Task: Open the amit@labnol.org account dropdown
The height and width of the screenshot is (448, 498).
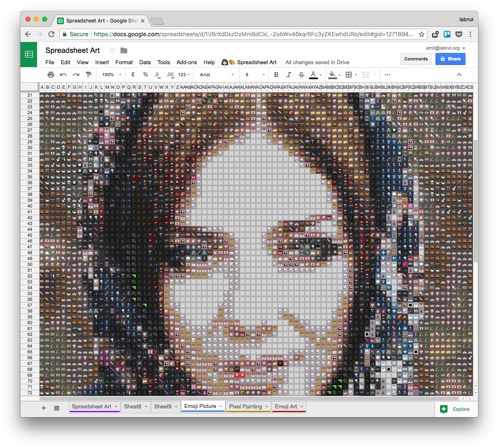Action: tap(445, 48)
